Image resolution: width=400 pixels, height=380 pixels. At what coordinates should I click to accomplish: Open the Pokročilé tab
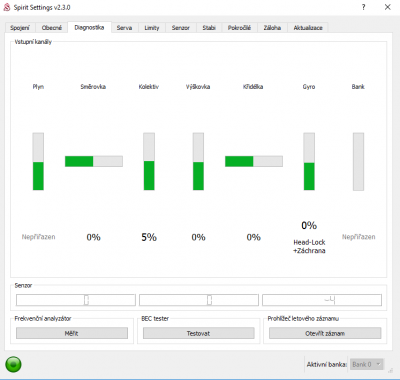tap(239, 28)
